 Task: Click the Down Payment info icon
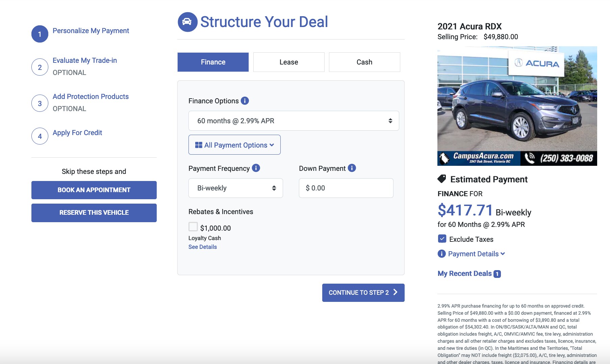[352, 168]
